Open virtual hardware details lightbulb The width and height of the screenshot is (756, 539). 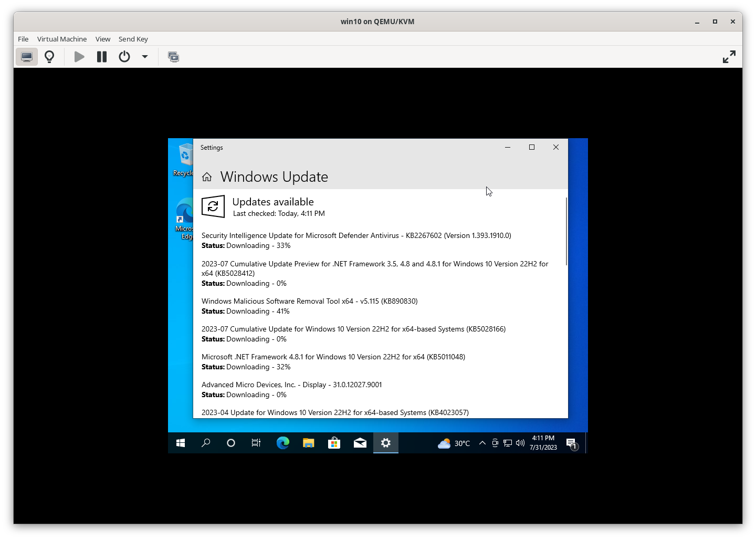point(49,57)
